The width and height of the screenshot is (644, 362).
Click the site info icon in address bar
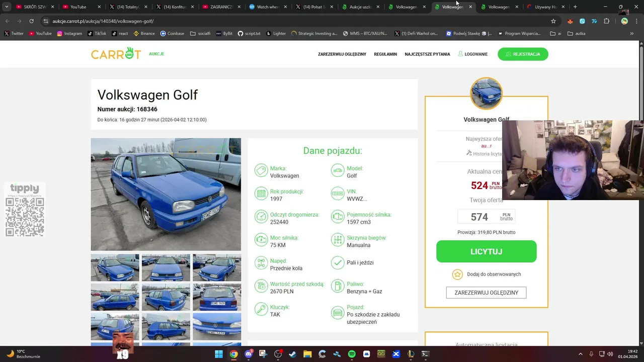46,21
